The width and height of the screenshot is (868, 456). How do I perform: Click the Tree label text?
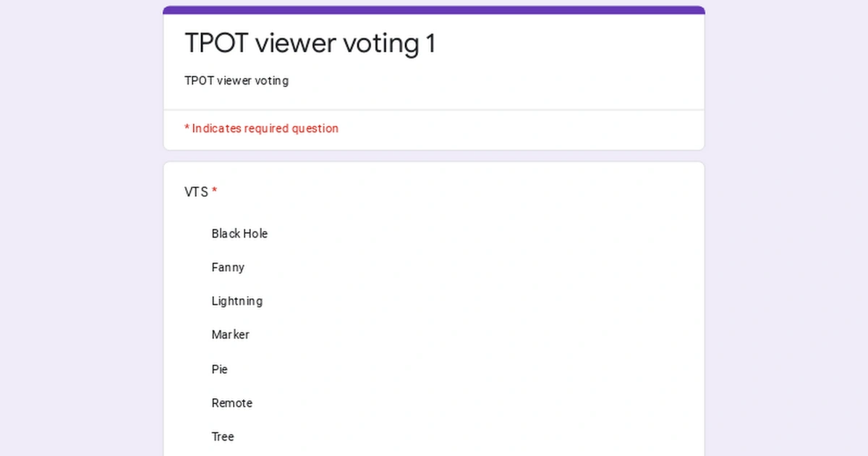pyautogui.click(x=222, y=436)
